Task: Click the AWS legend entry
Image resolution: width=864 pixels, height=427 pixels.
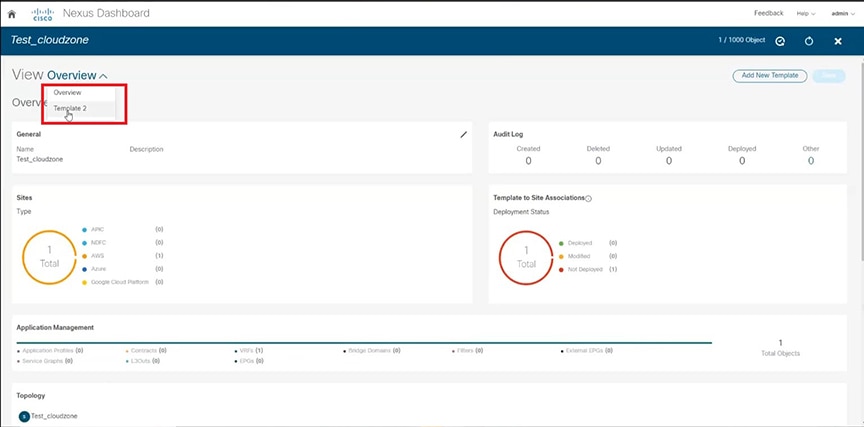Action: pos(122,256)
